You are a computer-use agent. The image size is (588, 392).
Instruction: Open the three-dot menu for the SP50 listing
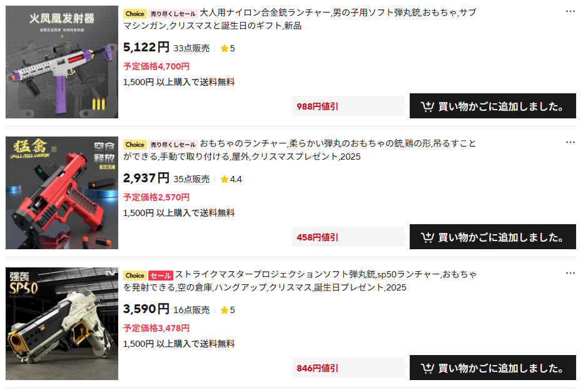pos(570,273)
